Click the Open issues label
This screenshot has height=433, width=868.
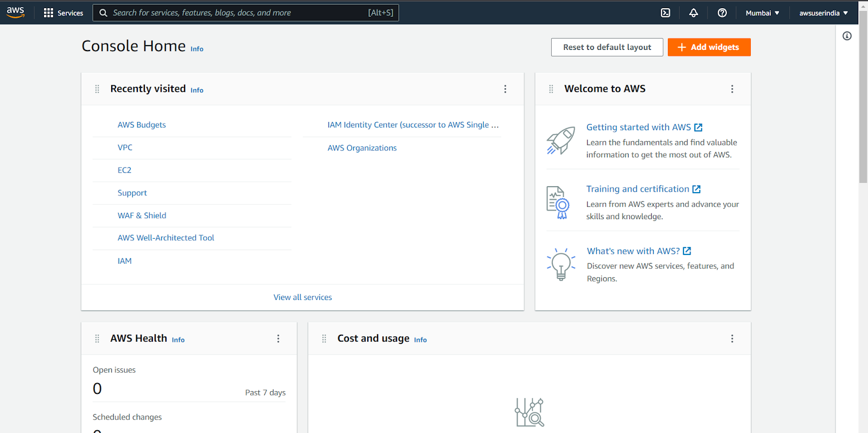(114, 370)
